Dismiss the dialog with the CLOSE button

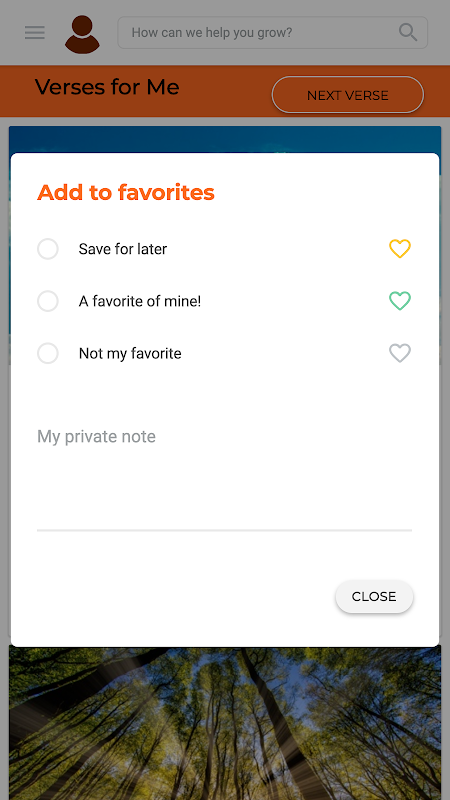point(374,596)
